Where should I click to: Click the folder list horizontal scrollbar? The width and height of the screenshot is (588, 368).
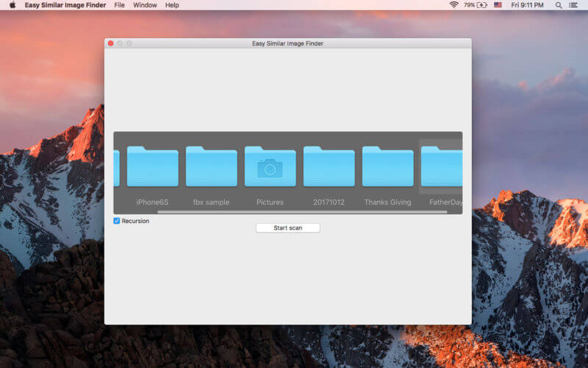pos(302,212)
